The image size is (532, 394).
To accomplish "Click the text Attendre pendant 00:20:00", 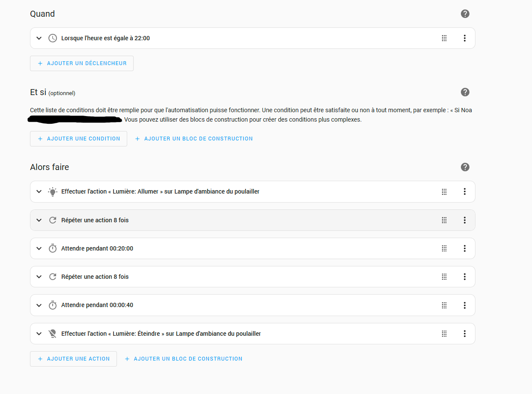I will pyautogui.click(x=97, y=248).
